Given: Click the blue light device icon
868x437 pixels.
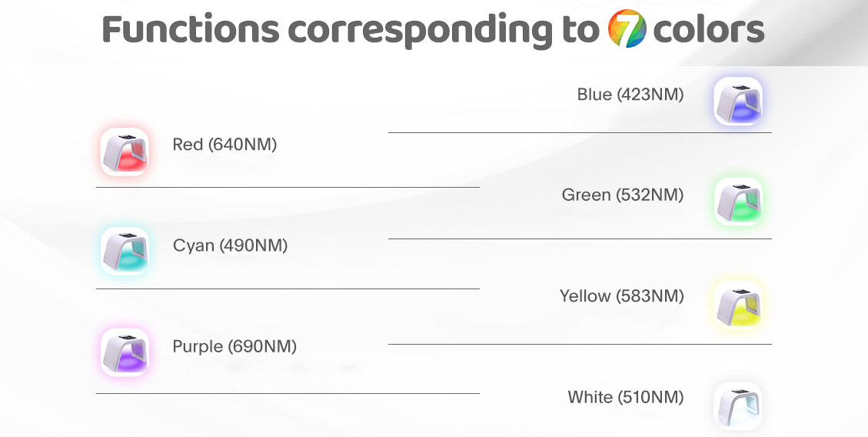Looking at the screenshot, I should pyautogui.click(x=738, y=101).
